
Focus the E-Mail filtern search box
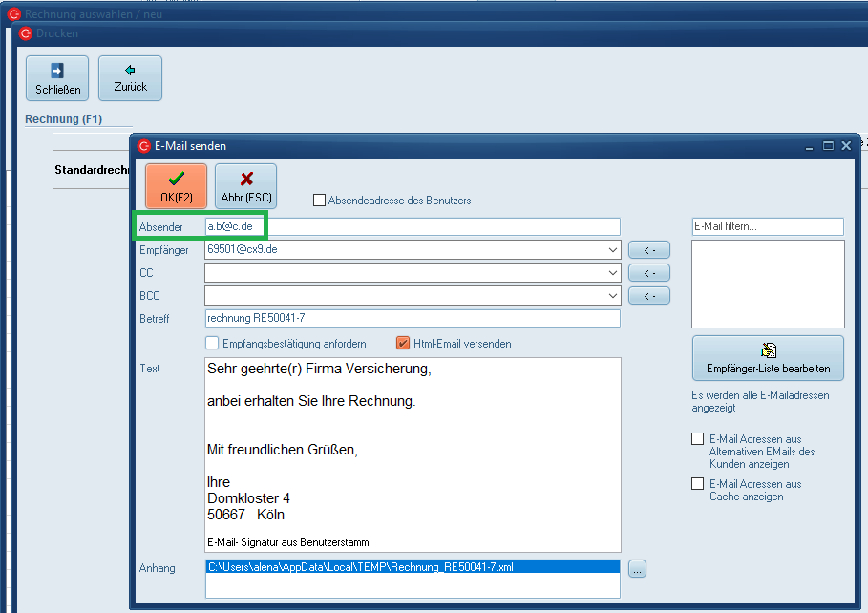[767, 226]
